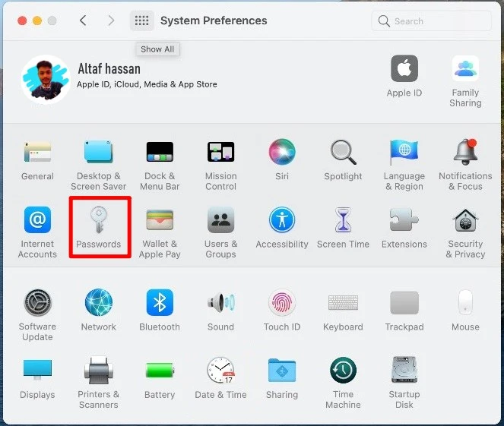Close the System Preferences window

pos(22,21)
